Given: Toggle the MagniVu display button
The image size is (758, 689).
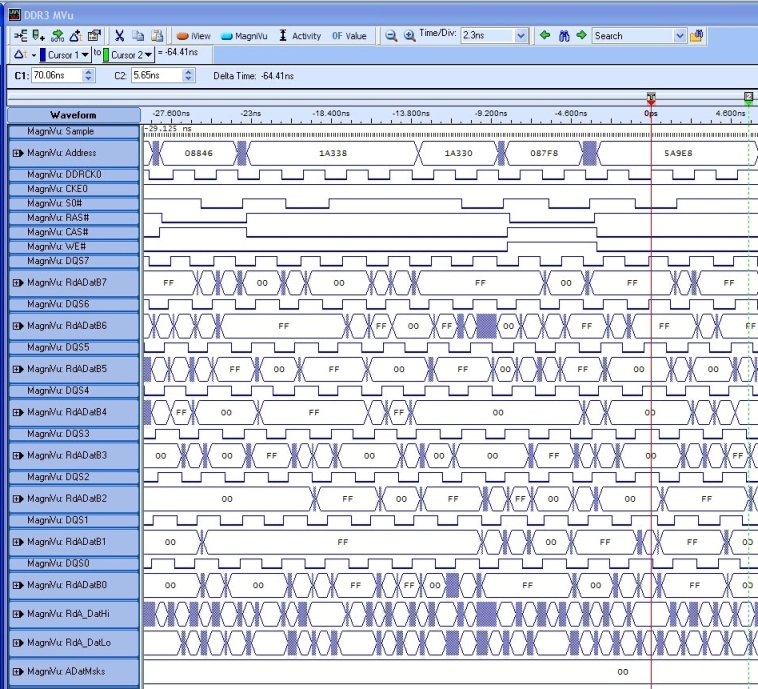Looking at the screenshot, I should pyautogui.click(x=245, y=36).
